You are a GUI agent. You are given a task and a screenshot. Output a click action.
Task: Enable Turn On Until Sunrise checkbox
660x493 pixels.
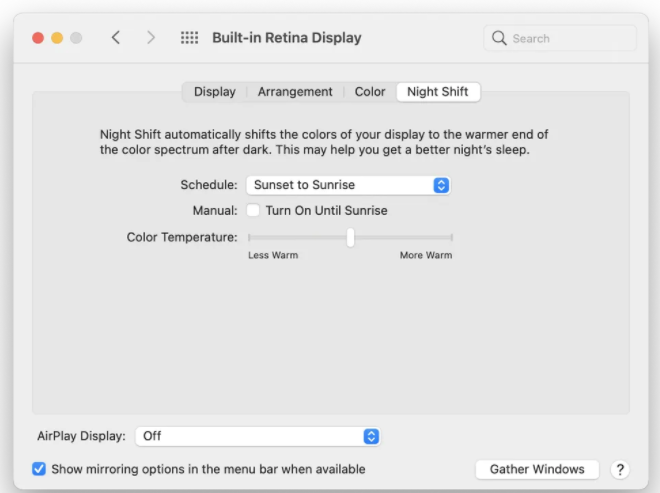pyautogui.click(x=253, y=210)
